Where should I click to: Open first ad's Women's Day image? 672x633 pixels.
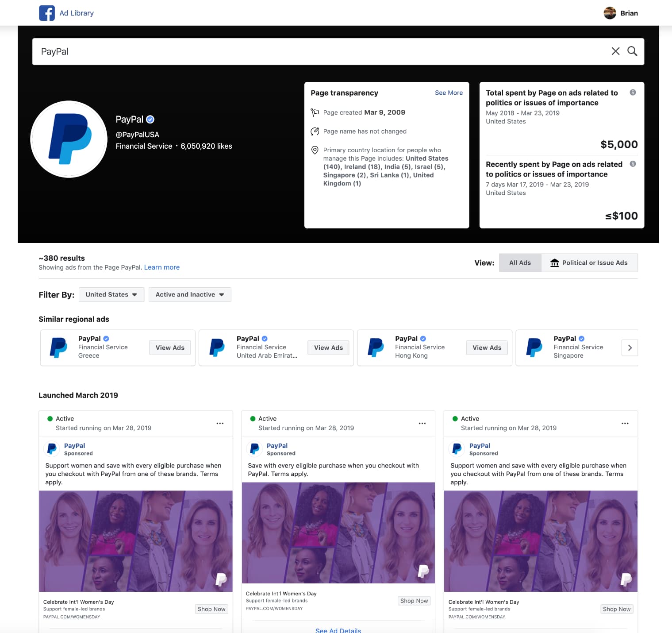pyautogui.click(x=136, y=541)
